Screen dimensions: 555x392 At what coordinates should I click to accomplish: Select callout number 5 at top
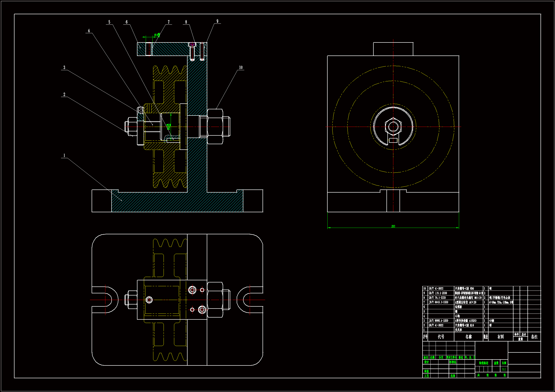109,22
